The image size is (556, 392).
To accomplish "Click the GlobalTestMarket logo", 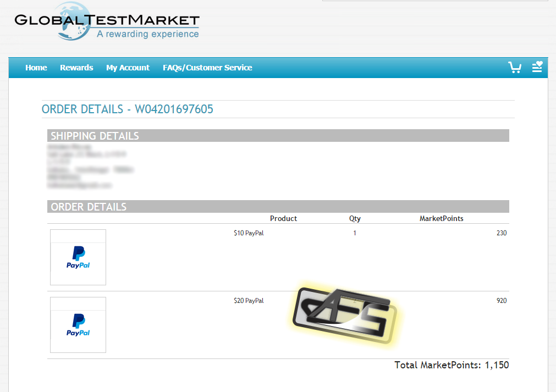I will 107,21.
